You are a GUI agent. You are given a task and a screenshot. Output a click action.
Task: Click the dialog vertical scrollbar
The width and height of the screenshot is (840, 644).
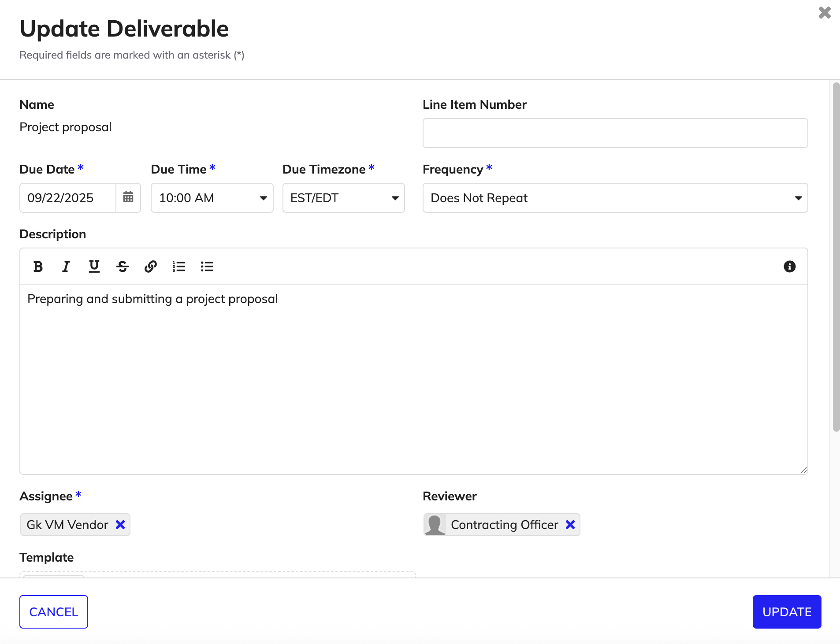836,256
